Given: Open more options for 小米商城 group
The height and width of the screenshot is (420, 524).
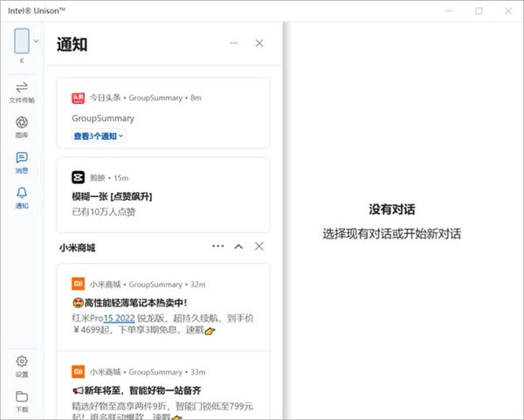Looking at the screenshot, I should pos(217,247).
